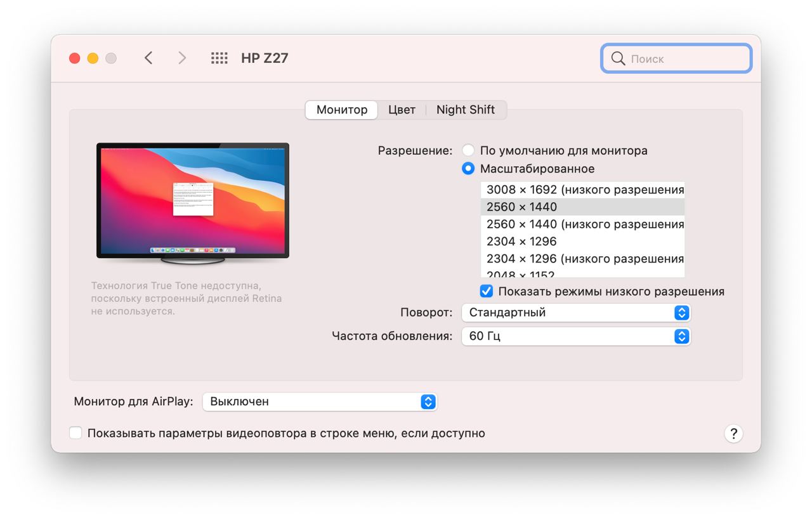Screen dimensions: 812x520
Task: Go forward using the right chevron
Action: (182, 58)
